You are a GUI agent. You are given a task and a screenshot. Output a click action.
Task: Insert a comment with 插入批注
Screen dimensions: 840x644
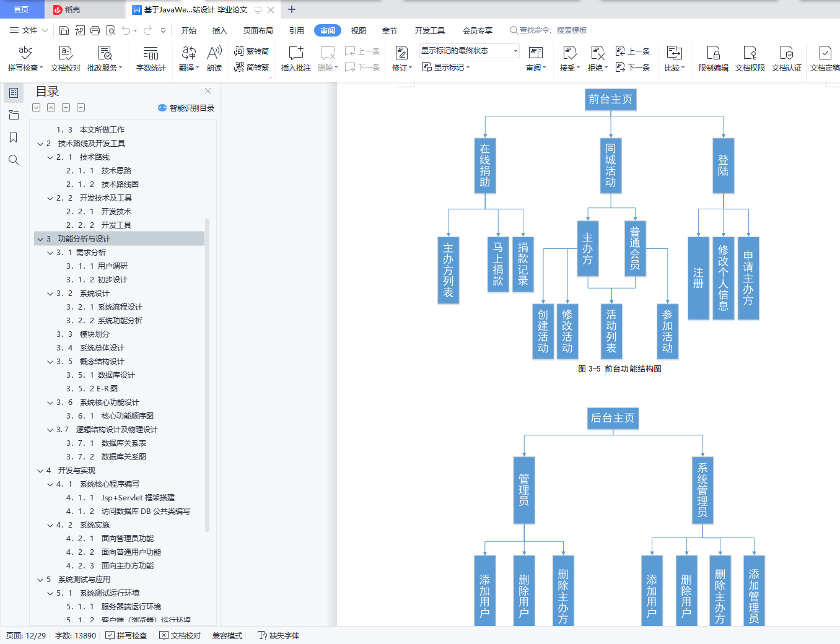click(296, 59)
